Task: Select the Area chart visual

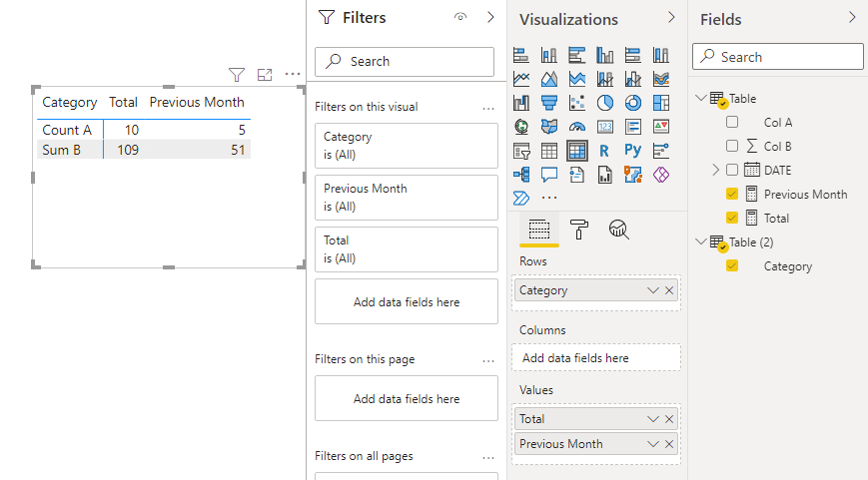Action: [549, 79]
